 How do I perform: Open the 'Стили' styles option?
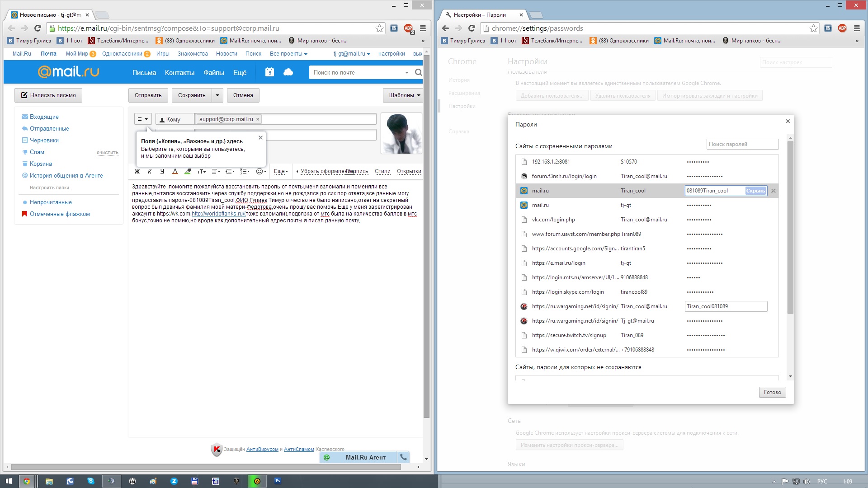382,172
